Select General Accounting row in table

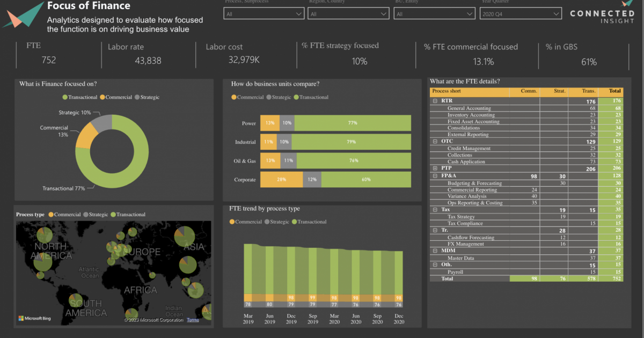(x=469, y=108)
